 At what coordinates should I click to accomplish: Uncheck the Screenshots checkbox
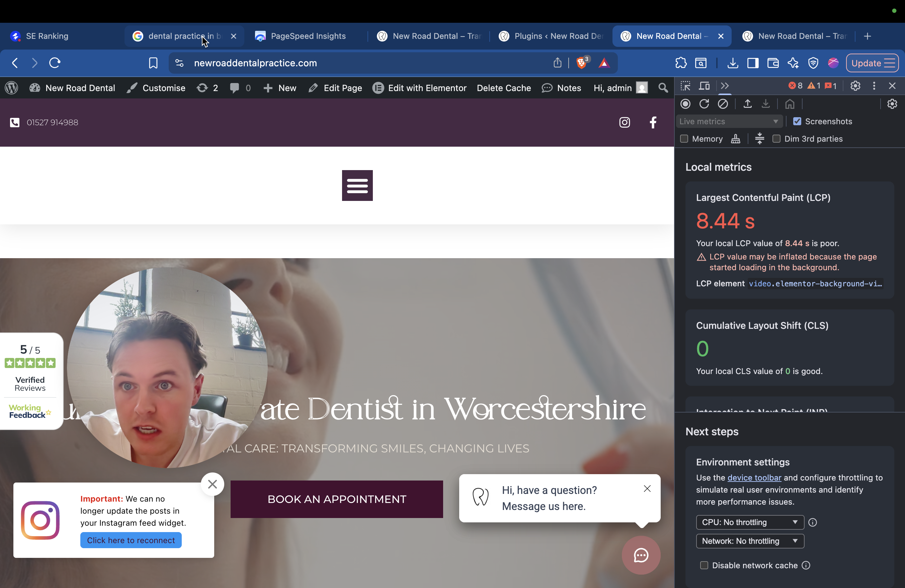(x=797, y=121)
